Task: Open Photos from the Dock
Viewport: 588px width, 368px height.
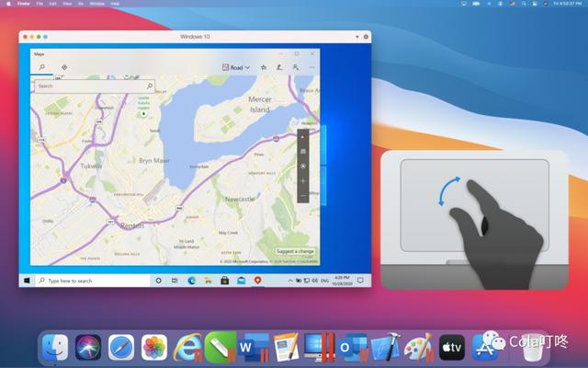Action: 154,348
